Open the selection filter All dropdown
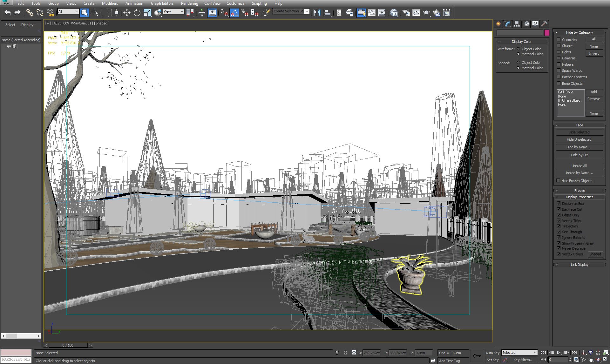Image resolution: width=610 pixels, height=364 pixels. click(68, 11)
